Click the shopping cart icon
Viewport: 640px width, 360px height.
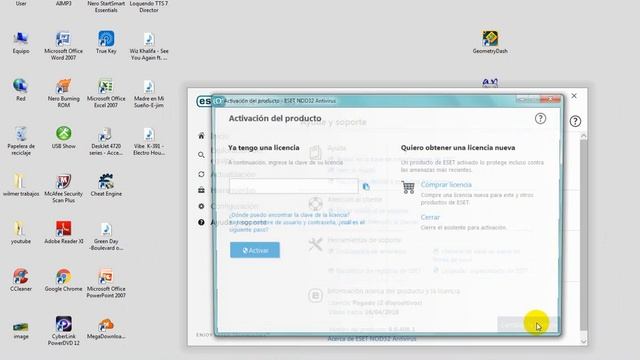[x=408, y=187]
